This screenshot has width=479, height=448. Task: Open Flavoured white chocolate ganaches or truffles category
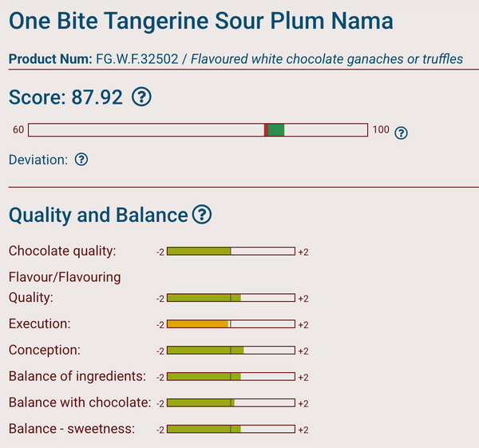(x=327, y=59)
